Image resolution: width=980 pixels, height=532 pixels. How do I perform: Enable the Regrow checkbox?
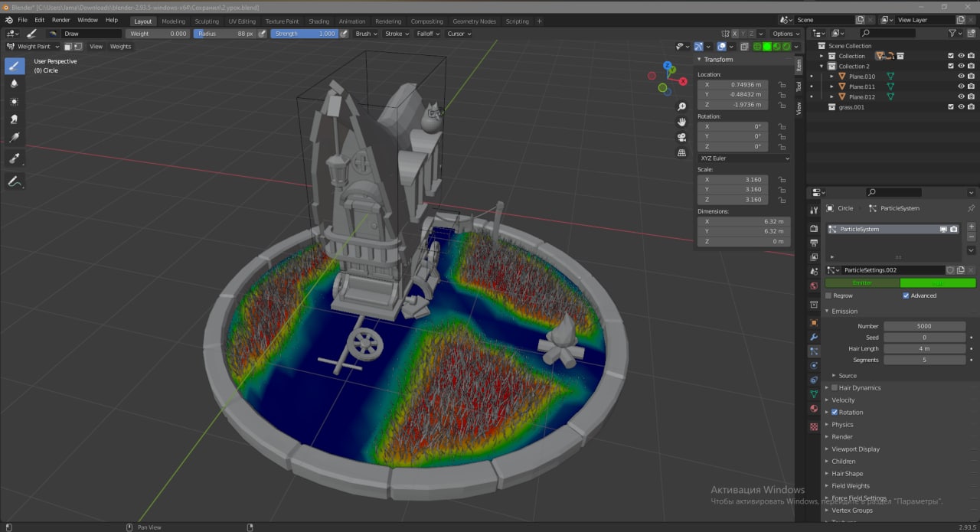click(x=828, y=295)
